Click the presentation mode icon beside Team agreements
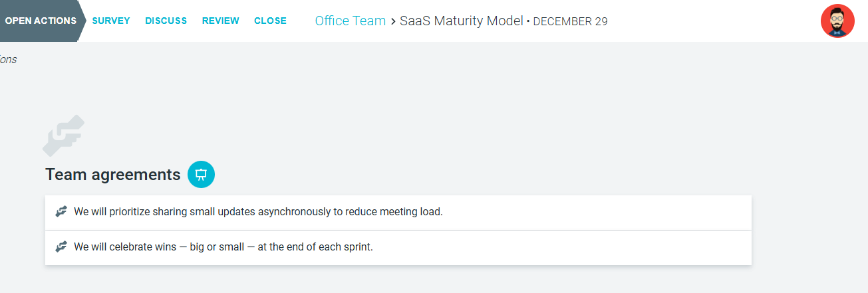Viewport: 868px width, 293px height. click(x=201, y=174)
